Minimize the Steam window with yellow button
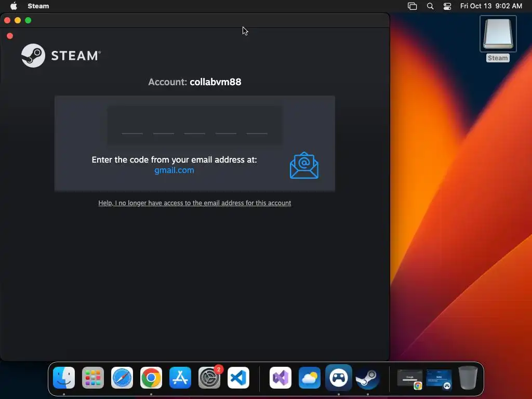 tap(18, 20)
